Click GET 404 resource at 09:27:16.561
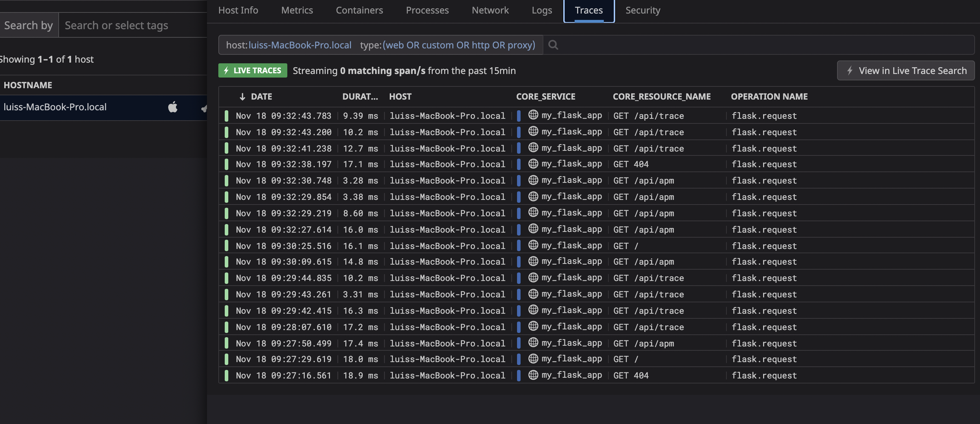 pyautogui.click(x=631, y=376)
